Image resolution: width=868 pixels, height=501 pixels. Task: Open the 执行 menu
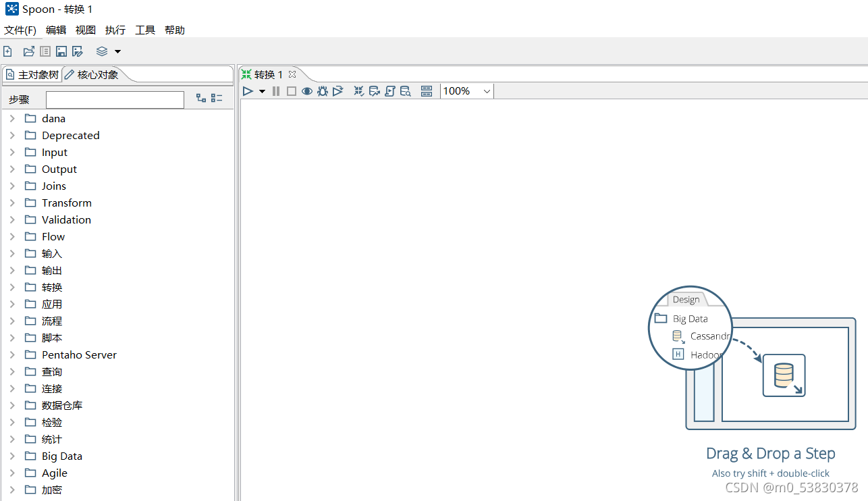point(115,30)
